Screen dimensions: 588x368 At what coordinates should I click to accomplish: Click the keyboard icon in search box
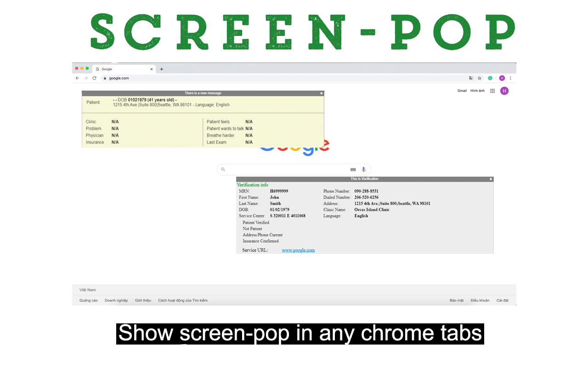tap(353, 169)
